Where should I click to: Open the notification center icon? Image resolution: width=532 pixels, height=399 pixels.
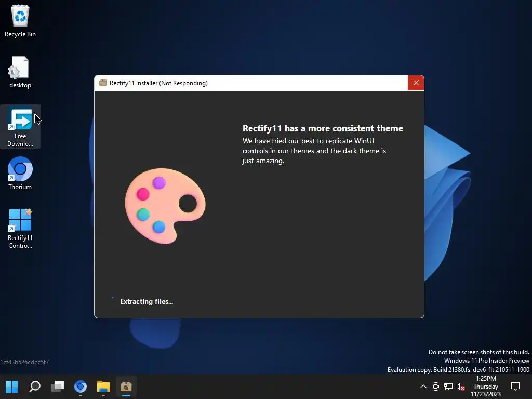point(515,387)
